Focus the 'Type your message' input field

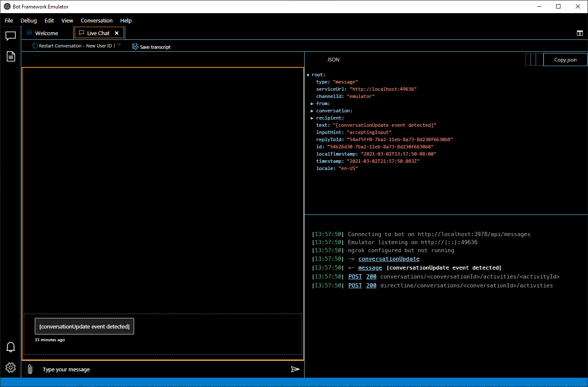(x=162, y=370)
